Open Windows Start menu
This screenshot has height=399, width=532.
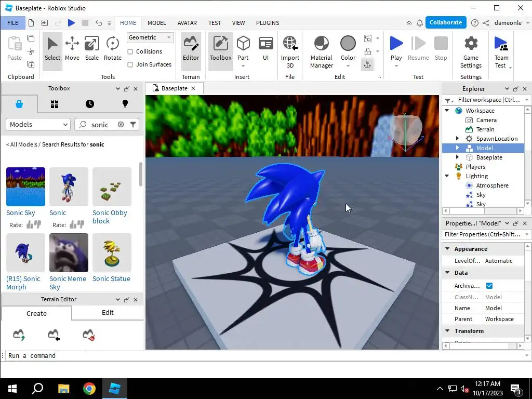coord(12,389)
